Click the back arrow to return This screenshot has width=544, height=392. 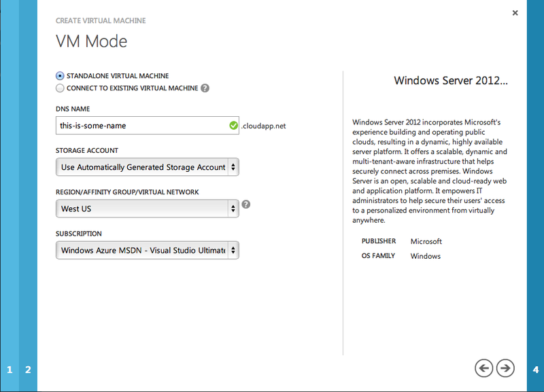point(483,368)
